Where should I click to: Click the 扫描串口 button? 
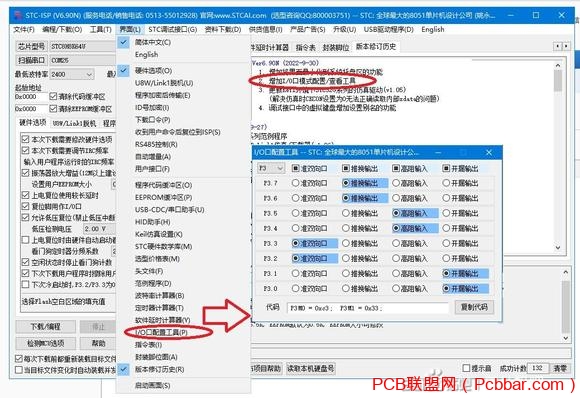31,60
